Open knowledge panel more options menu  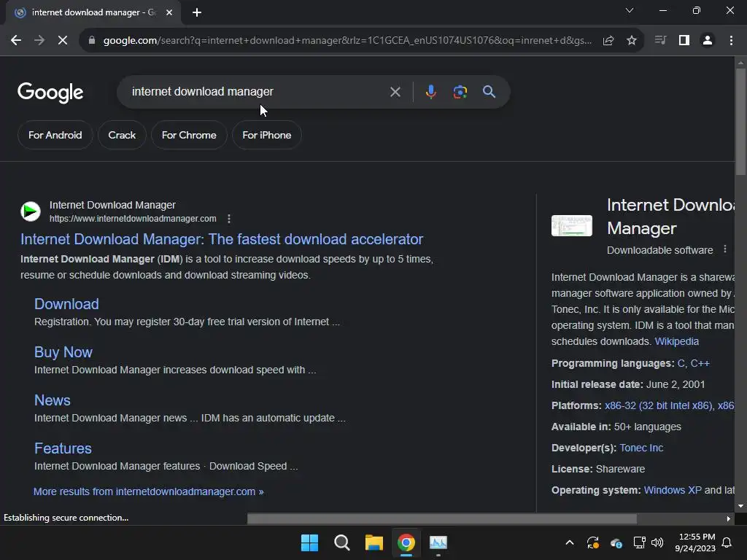(725, 249)
